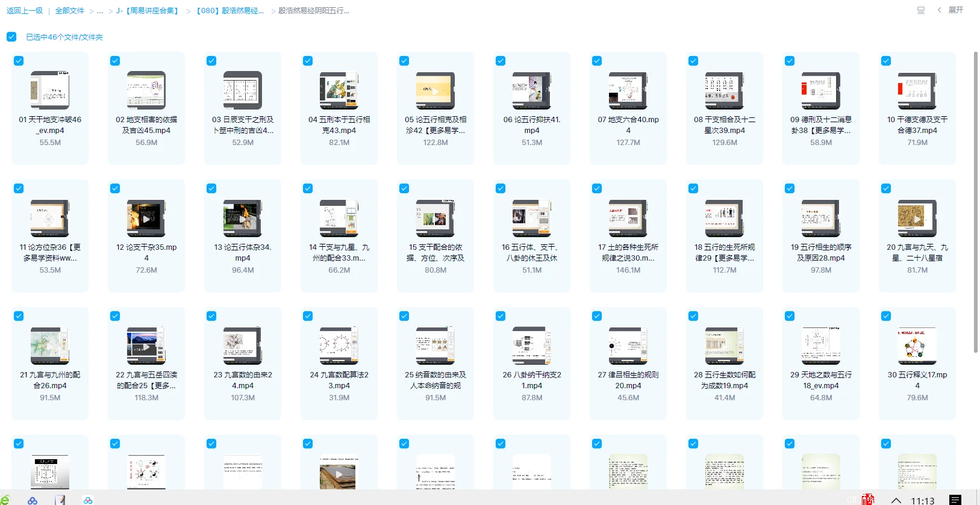Toggle the select-all files checkbox
Screen dimensions: 980x505
(11, 37)
